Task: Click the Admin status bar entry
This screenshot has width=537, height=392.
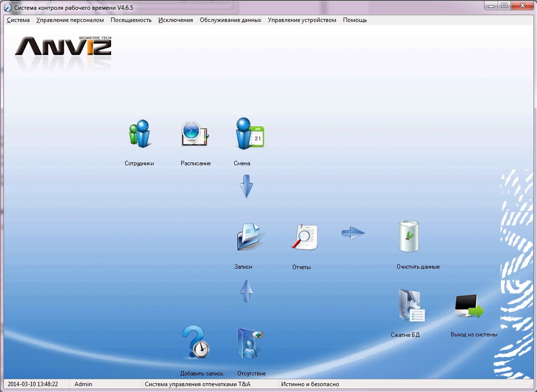Action: [x=83, y=384]
